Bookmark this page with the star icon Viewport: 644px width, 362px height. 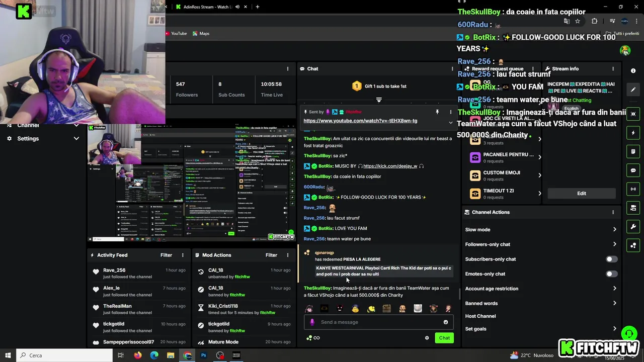[578, 21]
